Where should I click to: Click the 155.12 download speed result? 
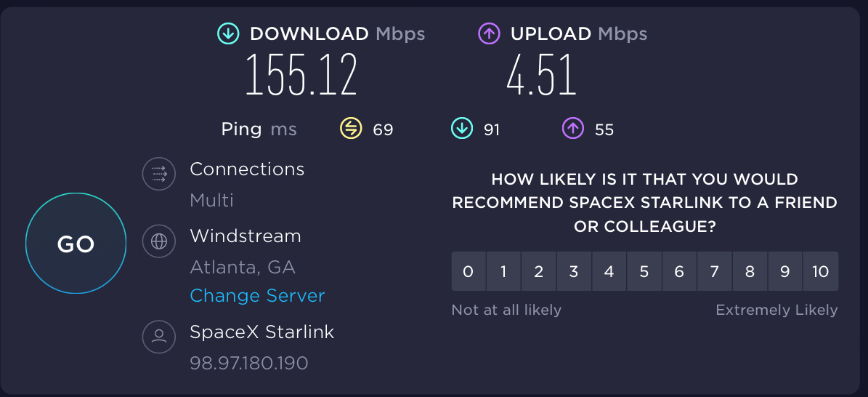(x=301, y=75)
